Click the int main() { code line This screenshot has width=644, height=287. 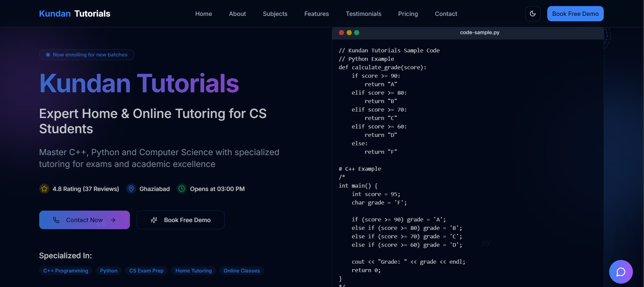pos(358,186)
